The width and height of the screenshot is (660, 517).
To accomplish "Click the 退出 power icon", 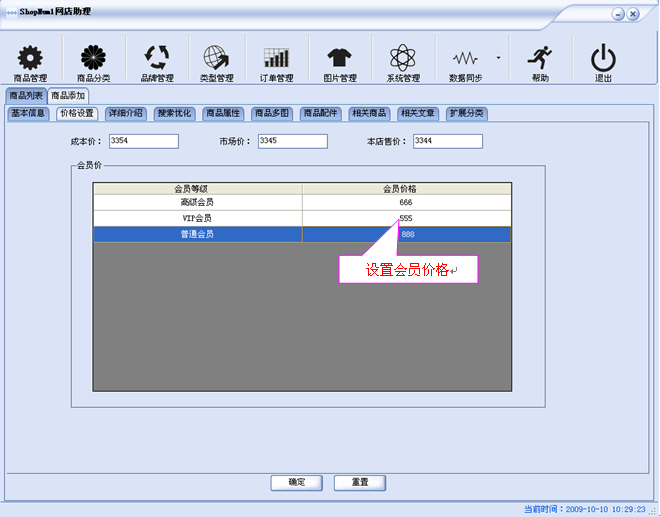I will click(603, 58).
